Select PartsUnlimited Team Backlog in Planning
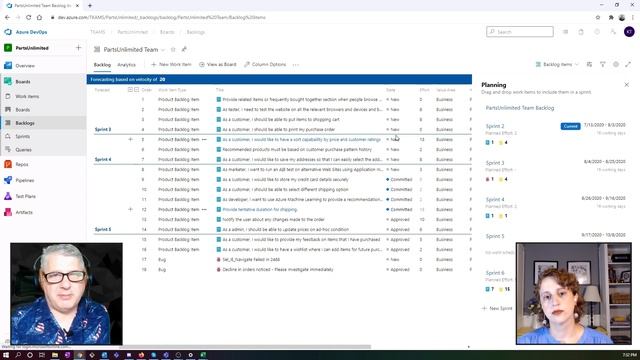 coord(520,108)
